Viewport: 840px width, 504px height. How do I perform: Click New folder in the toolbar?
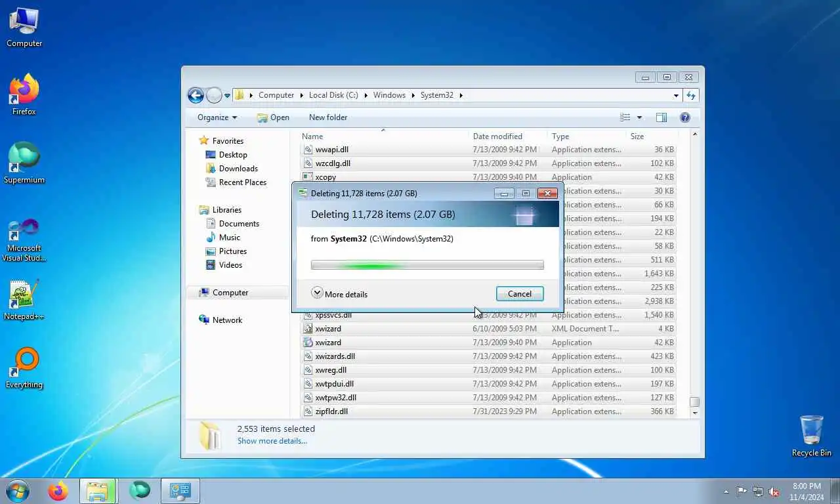tap(328, 117)
